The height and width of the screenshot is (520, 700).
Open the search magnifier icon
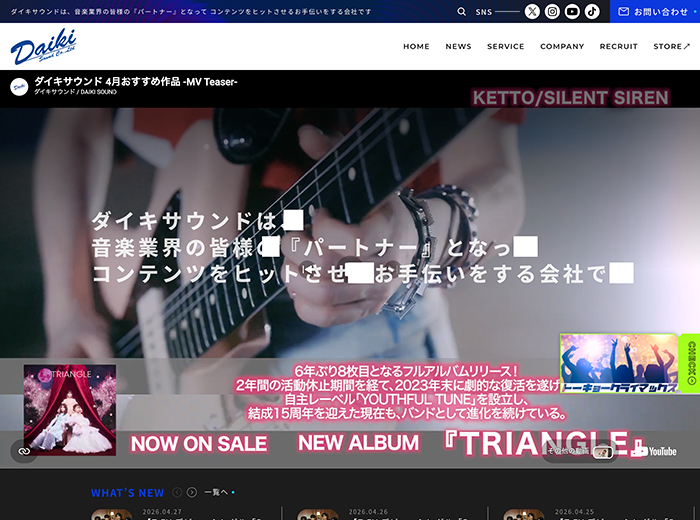coord(461,12)
